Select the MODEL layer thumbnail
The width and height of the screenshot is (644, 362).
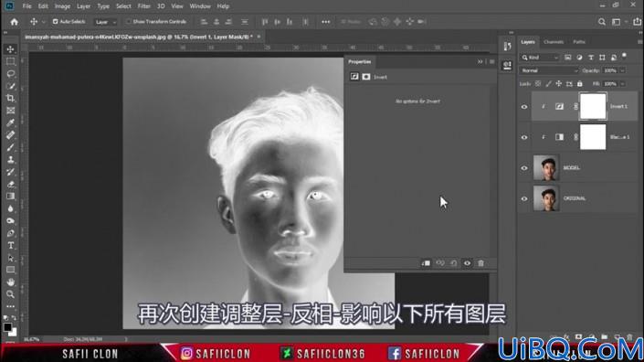point(546,167)
